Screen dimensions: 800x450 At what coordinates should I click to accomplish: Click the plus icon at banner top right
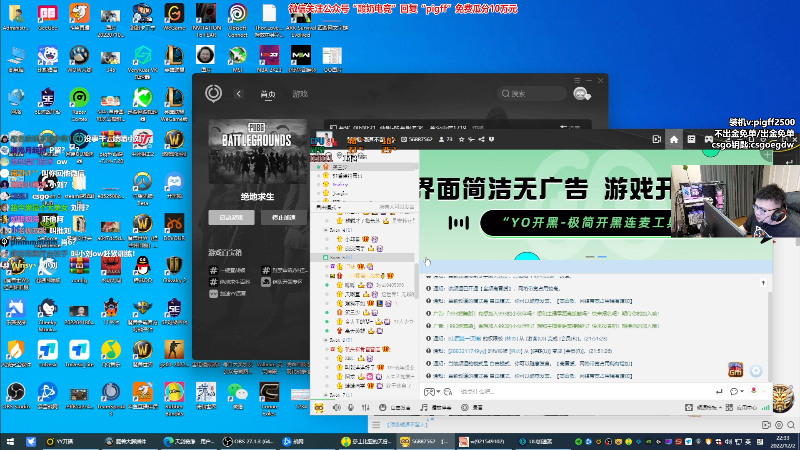click(x=767, y=155)
